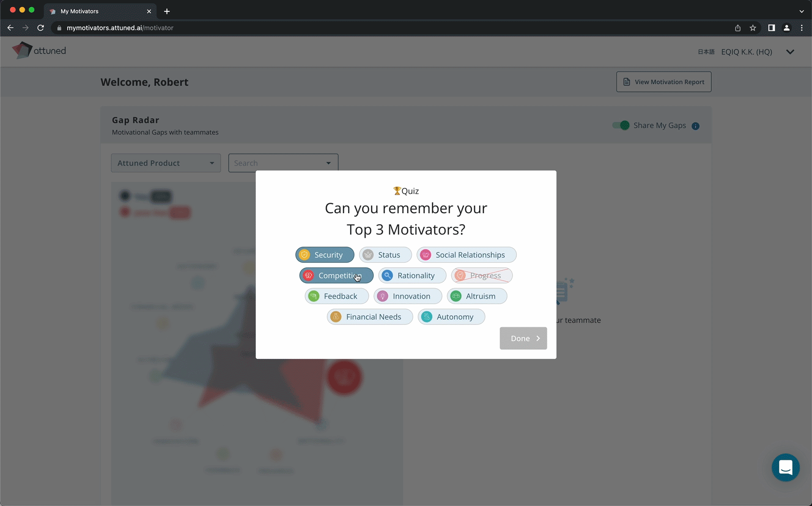Select the Status motivator chip
812x506 pixels.
(385, 255)
